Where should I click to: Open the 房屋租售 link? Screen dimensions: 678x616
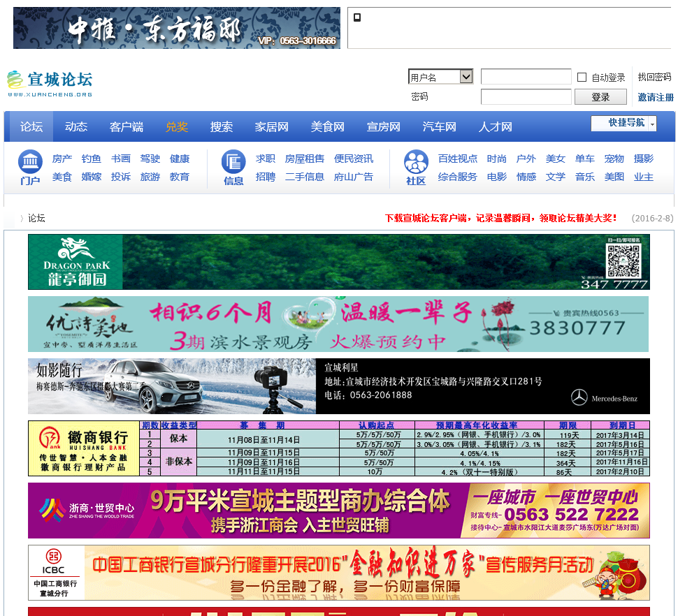305,159
